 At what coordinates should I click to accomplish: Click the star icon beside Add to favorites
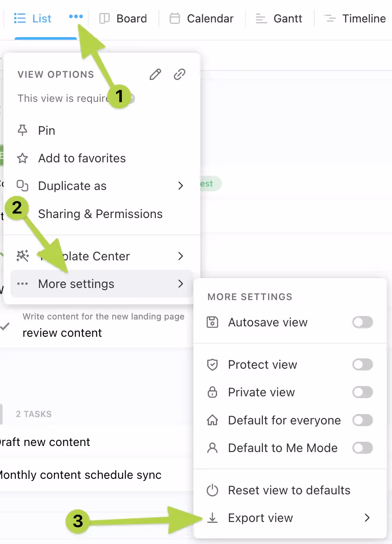[22, 158]
